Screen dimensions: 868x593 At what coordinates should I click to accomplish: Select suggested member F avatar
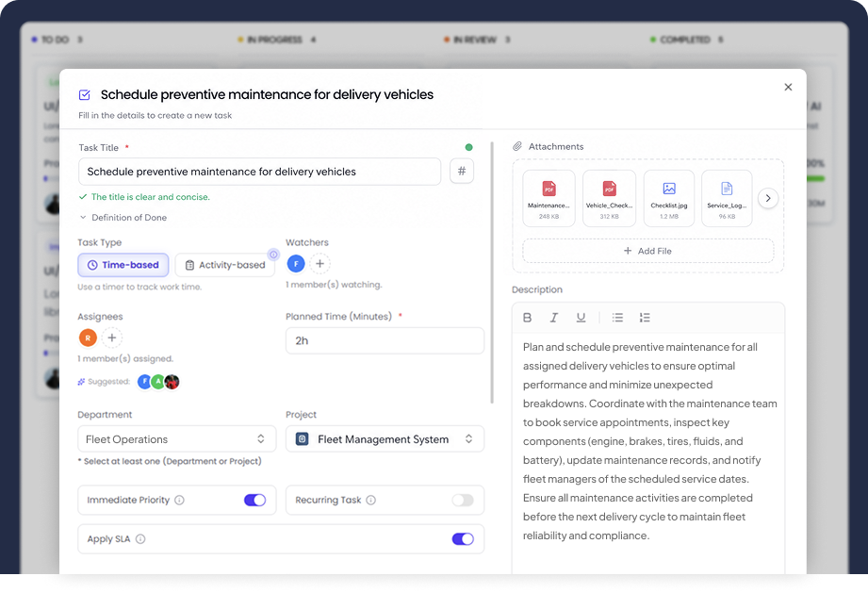coord(144,382)
